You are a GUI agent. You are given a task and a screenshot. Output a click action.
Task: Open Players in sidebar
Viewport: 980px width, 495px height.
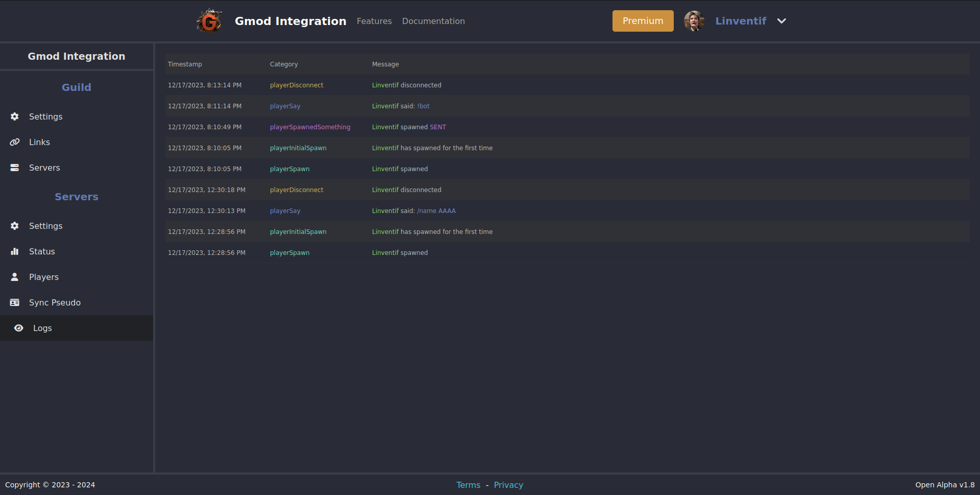77,277
